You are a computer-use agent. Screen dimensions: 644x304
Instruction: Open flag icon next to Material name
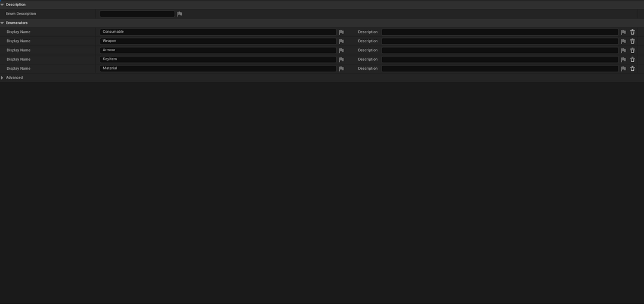click(341, 69)
